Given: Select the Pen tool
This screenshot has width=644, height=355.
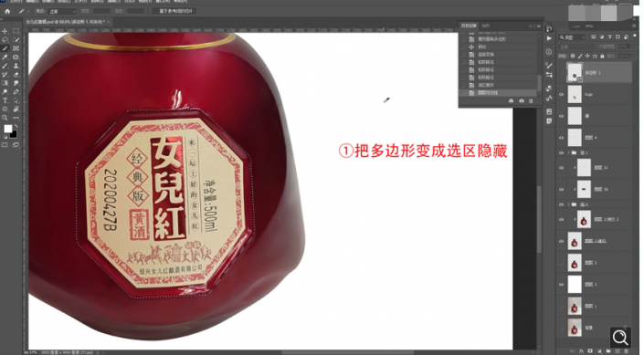Looking at the screenshot, I should (16, 92).
